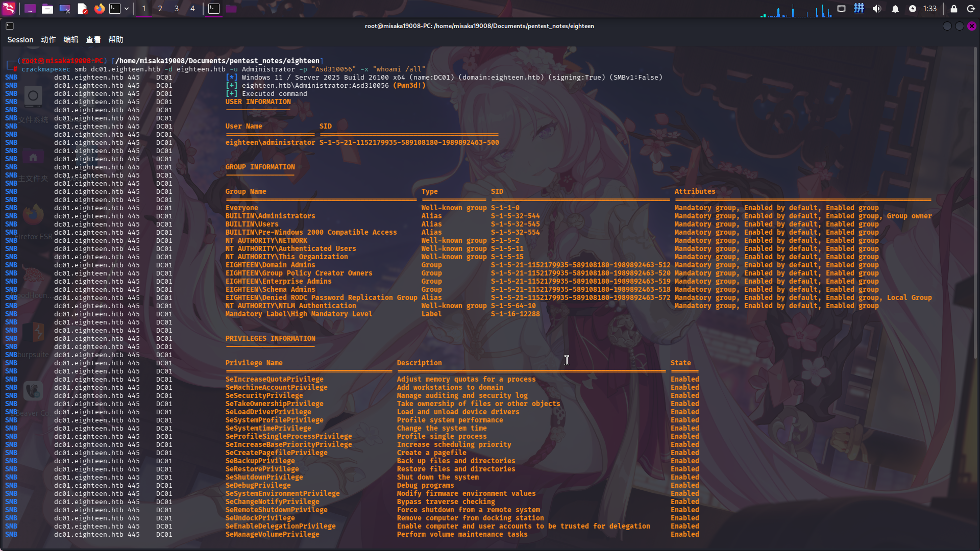
Task: Switch to workspace 4
Action: [x=192, y=9]
